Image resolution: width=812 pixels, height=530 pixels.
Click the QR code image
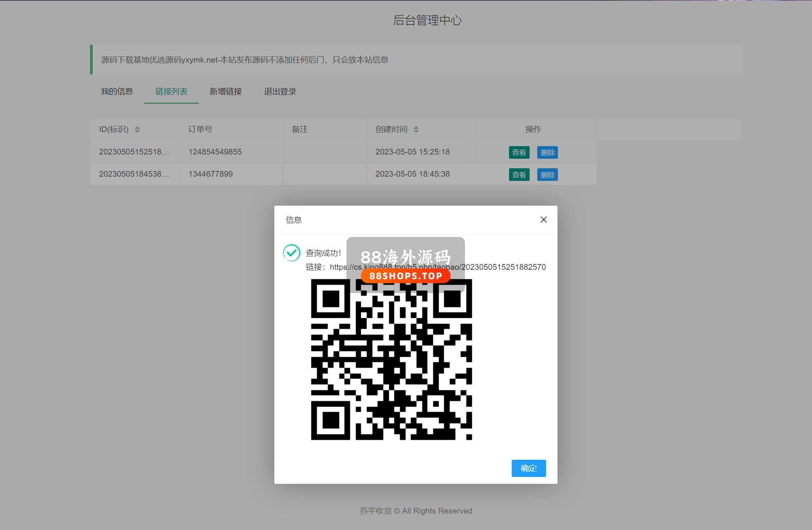[391, 359]
